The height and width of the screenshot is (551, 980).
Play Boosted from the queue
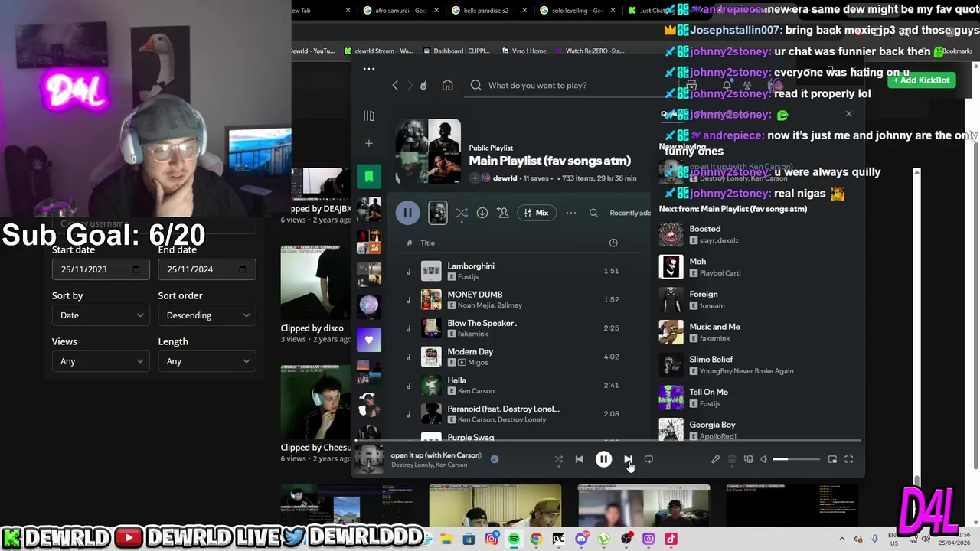coord(758,234)
